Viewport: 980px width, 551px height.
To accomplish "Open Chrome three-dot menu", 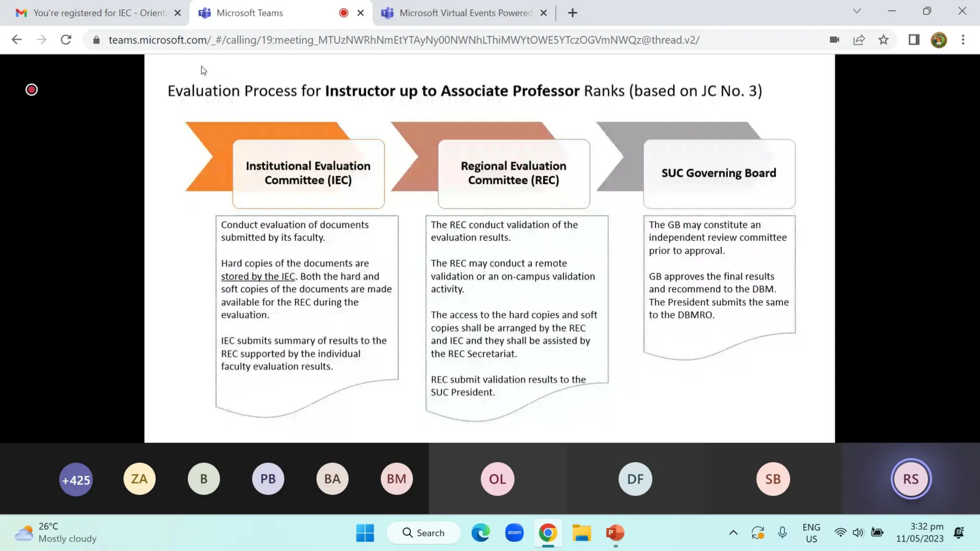I will pyautogui.click(x=963, y=40).
